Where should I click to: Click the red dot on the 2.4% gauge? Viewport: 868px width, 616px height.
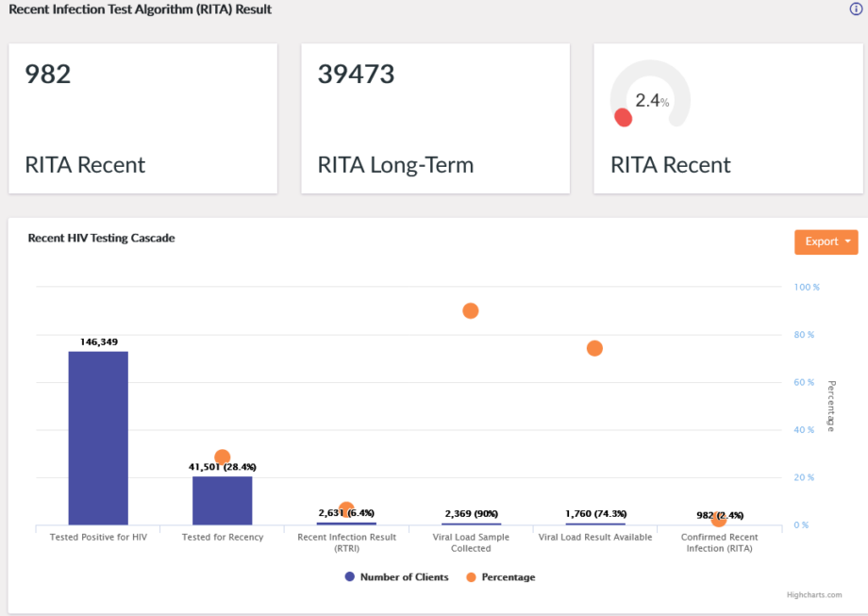point(623,117)
